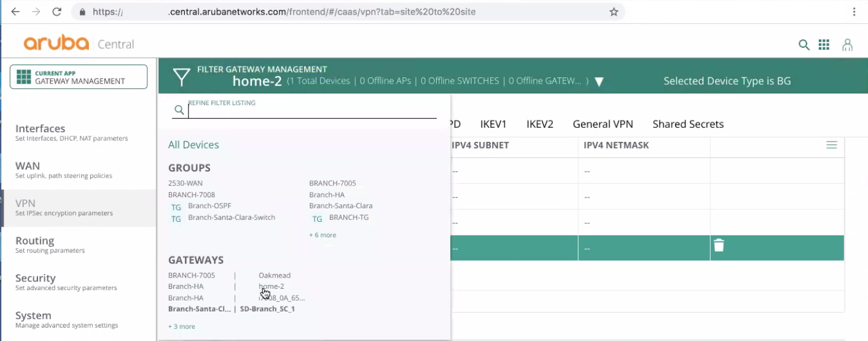The height and width of the screenshot is (341, 868).
Task: Open the Chrome three-dot menu
Action: pyautogui.click(x=854, y=12)
